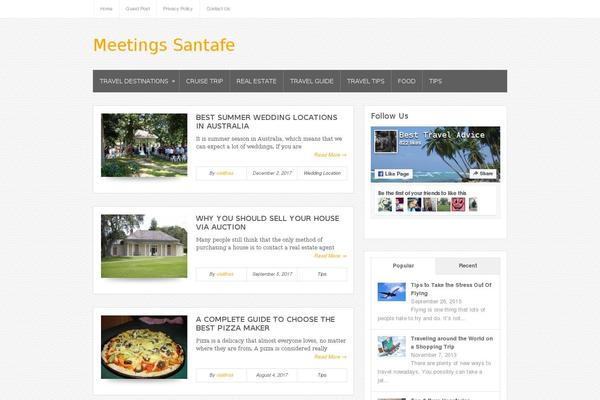Open Traveling around the World on a Shopping Trip

pyautogui.click(x=452, y=343)
